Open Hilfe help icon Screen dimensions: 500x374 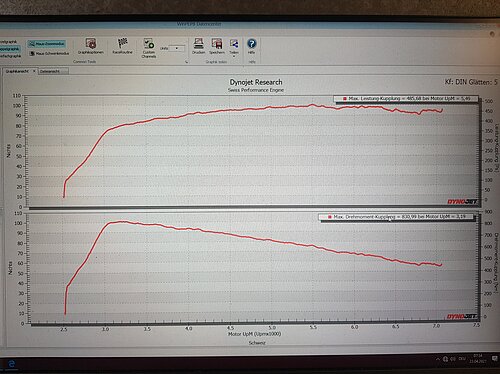(x=252, y=46)
